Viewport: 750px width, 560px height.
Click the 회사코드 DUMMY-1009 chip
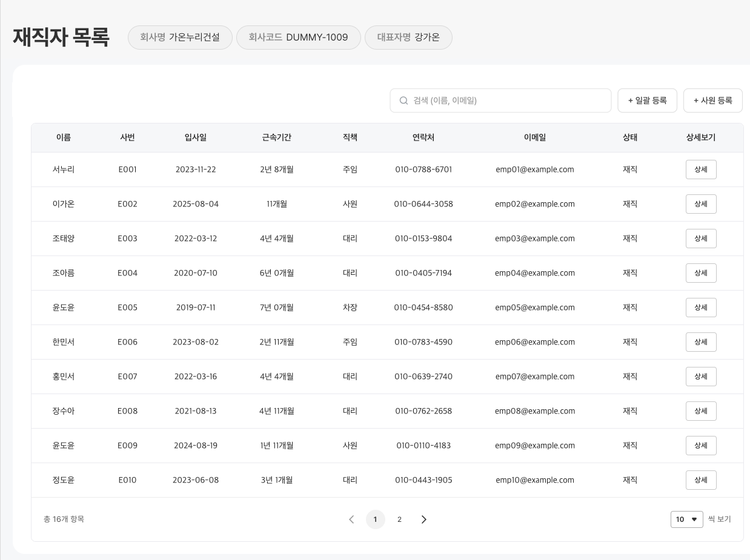click(299, 38)
